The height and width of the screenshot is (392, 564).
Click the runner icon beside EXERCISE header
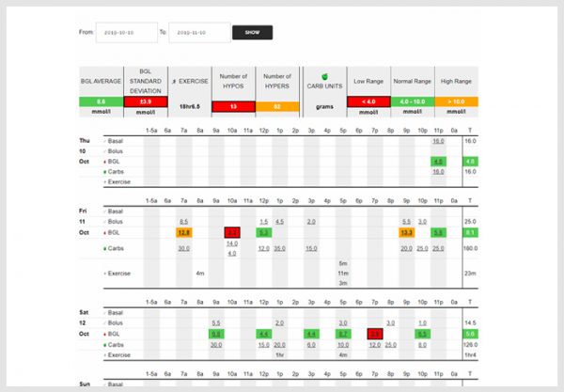174,82
